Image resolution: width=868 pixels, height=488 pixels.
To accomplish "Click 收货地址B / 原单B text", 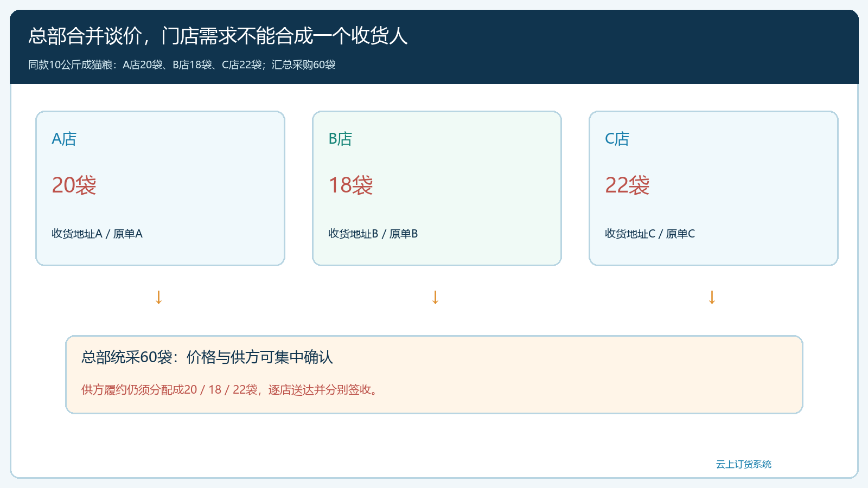I will 373,234.
